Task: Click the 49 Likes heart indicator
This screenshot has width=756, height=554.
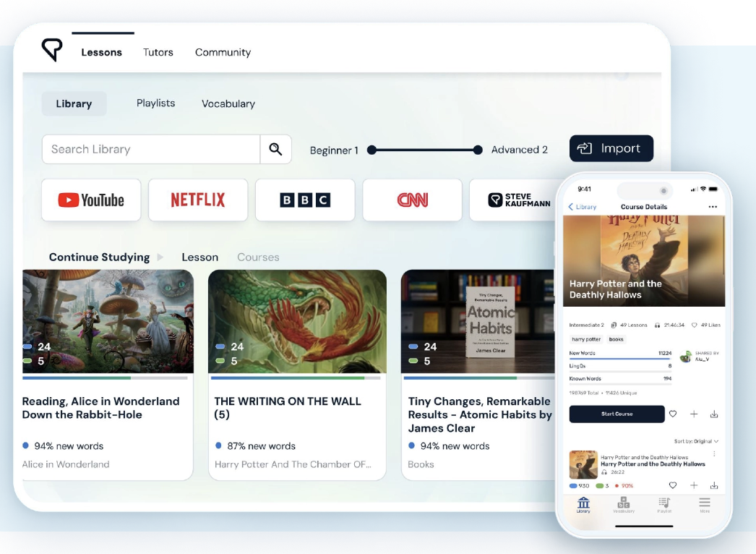Action: pos(706,325)
